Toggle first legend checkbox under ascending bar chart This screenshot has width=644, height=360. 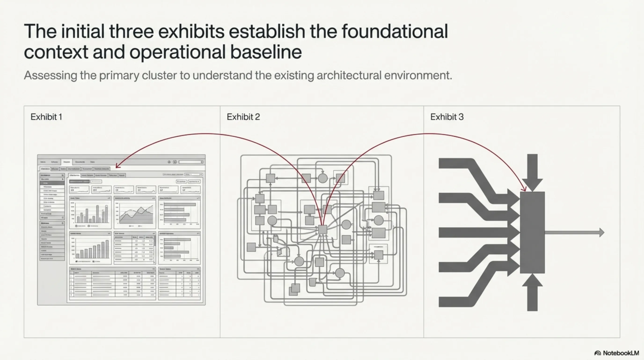point(77,261)
